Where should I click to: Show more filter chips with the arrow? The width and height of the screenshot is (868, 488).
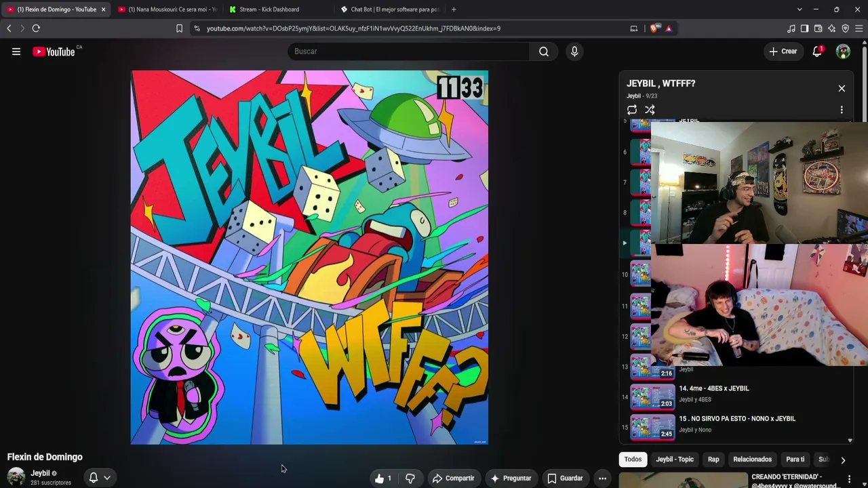pyautogui.click(x=843, y=460)
